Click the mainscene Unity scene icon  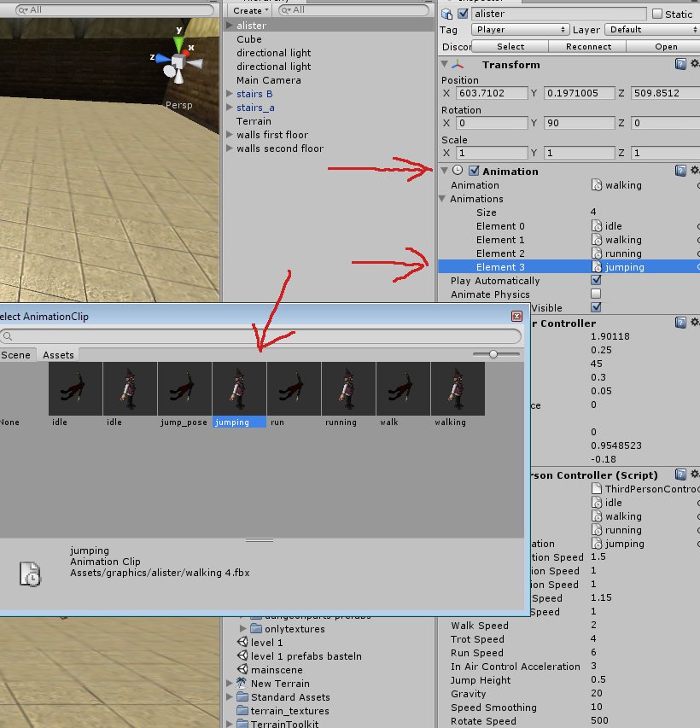[242, 670]
